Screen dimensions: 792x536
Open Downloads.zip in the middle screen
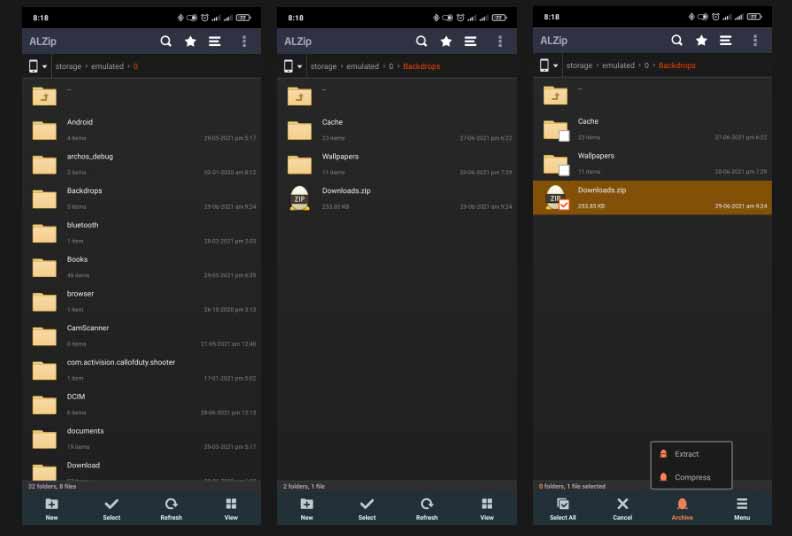click(x=397, y=198)
